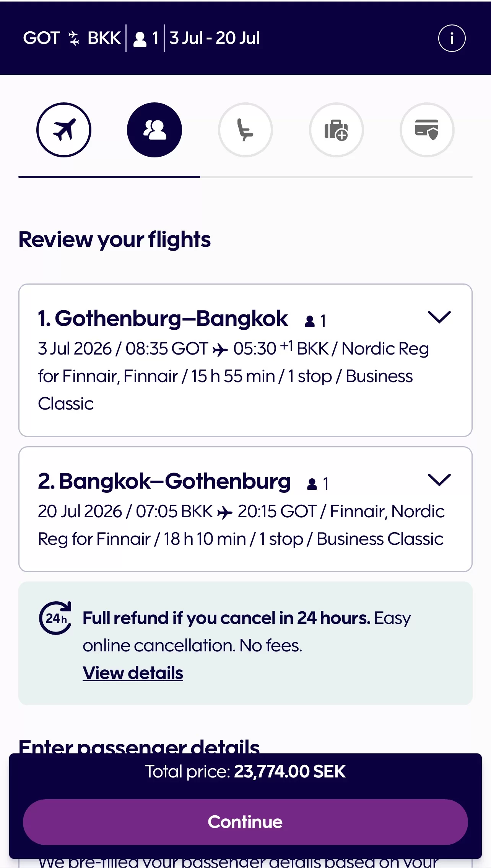This screenshot has height=868, width=491.
Task: Go to the flight selection step icon
Action: [x=64, y=130]
